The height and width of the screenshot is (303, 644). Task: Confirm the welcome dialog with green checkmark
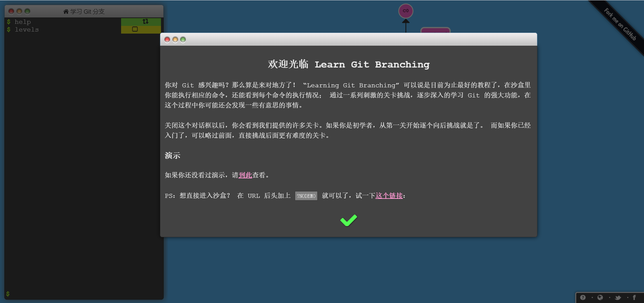click(x=348, y=220)
